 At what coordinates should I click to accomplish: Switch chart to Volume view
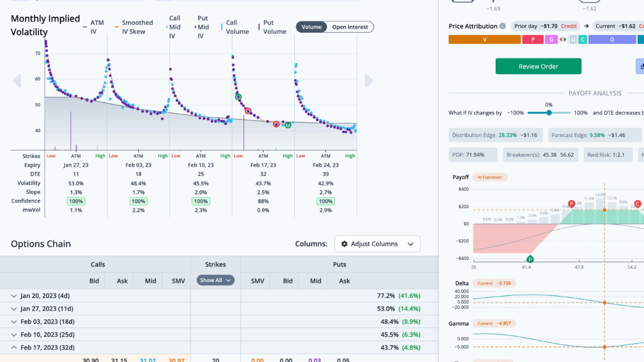pos(311,27)
